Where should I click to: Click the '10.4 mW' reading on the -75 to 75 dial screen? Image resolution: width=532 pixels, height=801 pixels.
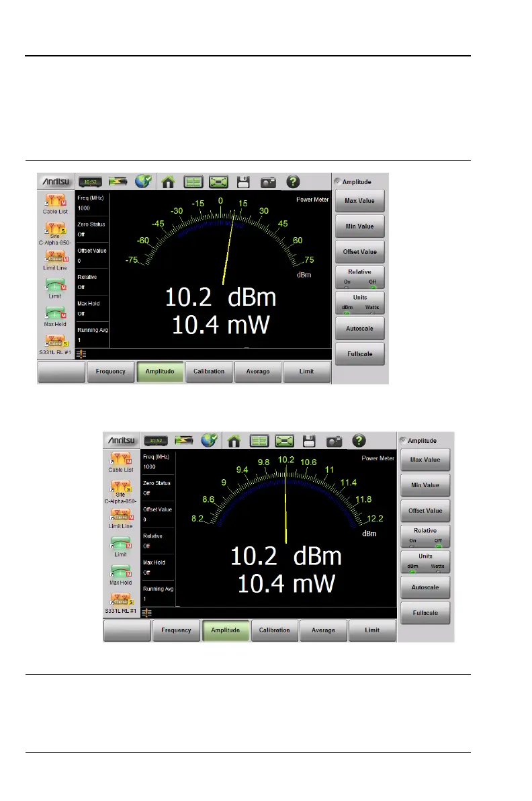(x=220, y=325)
